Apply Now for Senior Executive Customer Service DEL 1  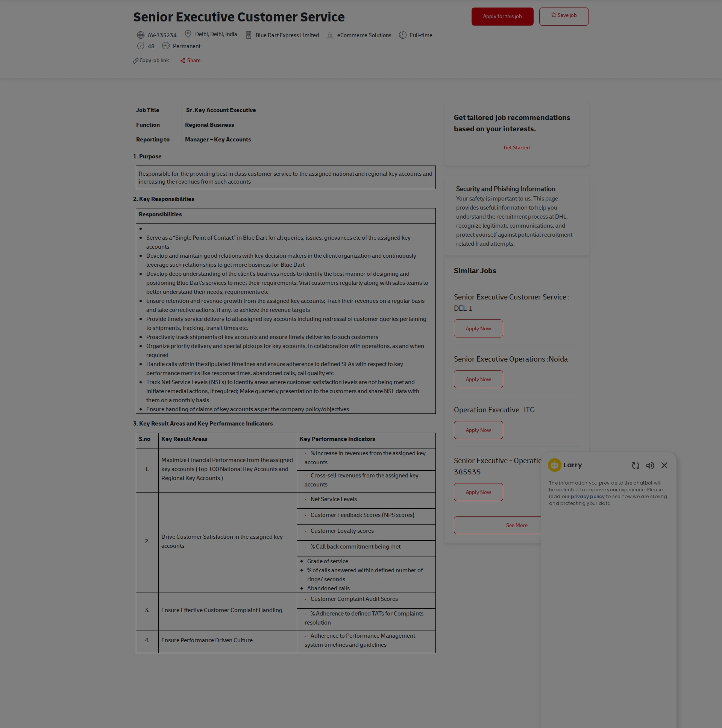coord(478,328)
